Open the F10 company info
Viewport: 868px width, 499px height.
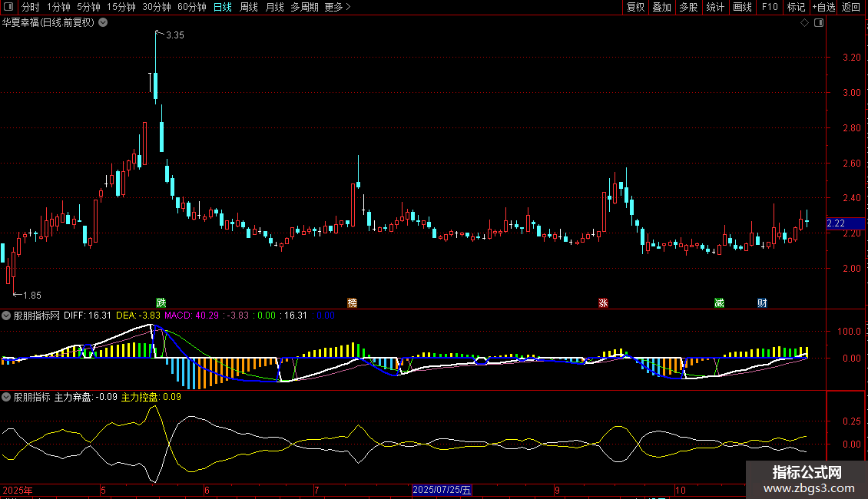coord(769,8)
